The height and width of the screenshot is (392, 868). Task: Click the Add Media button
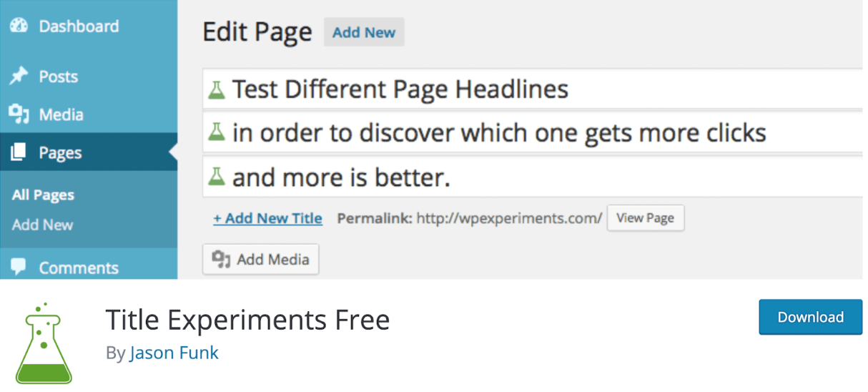click(x=261, y=259)
